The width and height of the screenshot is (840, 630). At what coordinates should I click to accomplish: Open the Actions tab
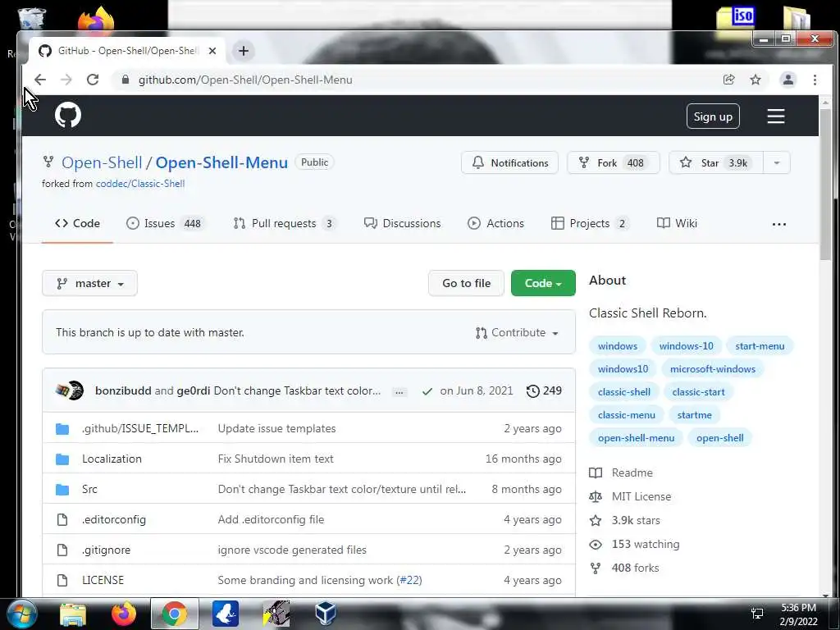tap(495, 223)
